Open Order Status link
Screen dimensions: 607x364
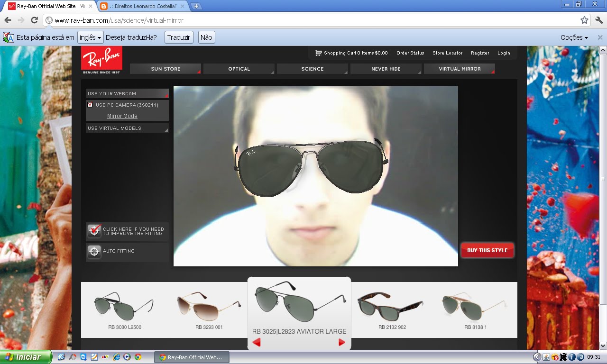click(410, 53)
